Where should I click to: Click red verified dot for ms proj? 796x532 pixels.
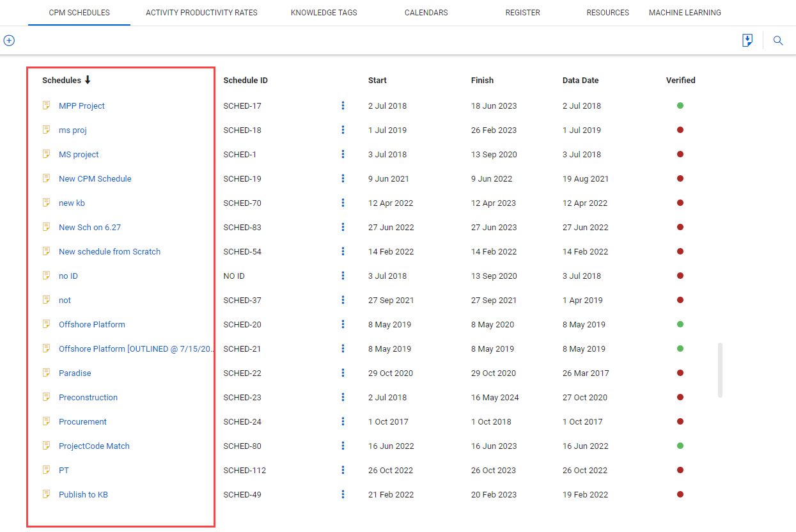click(x=680, y=130)
